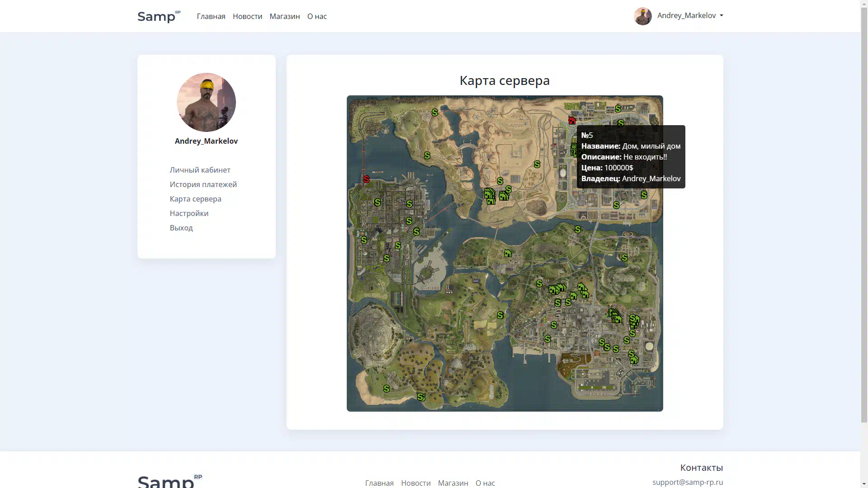
Task: Open О нас in the top navbar
Action: pyautogui.click(x=317, y=16)
